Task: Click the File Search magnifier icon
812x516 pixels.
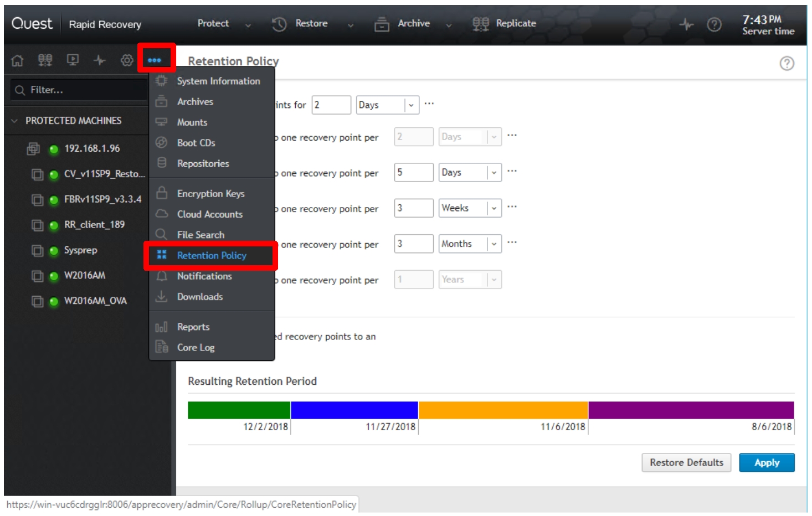Action: (161, 234)
